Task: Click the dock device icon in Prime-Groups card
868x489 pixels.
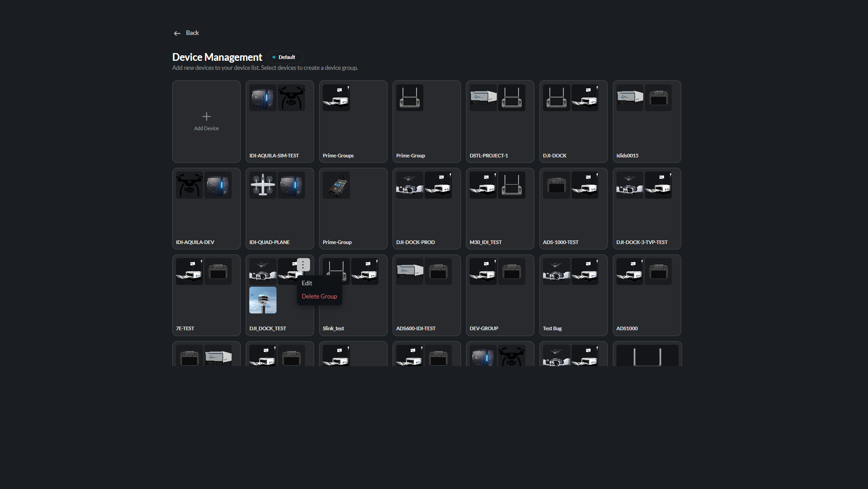Action: [x=336, y=98]
